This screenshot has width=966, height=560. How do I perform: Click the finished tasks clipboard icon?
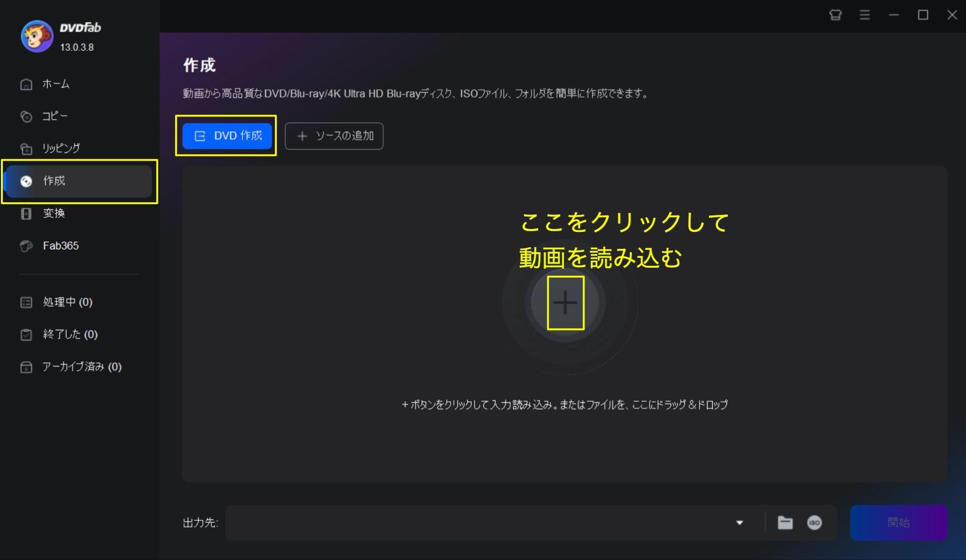point(26,335)
